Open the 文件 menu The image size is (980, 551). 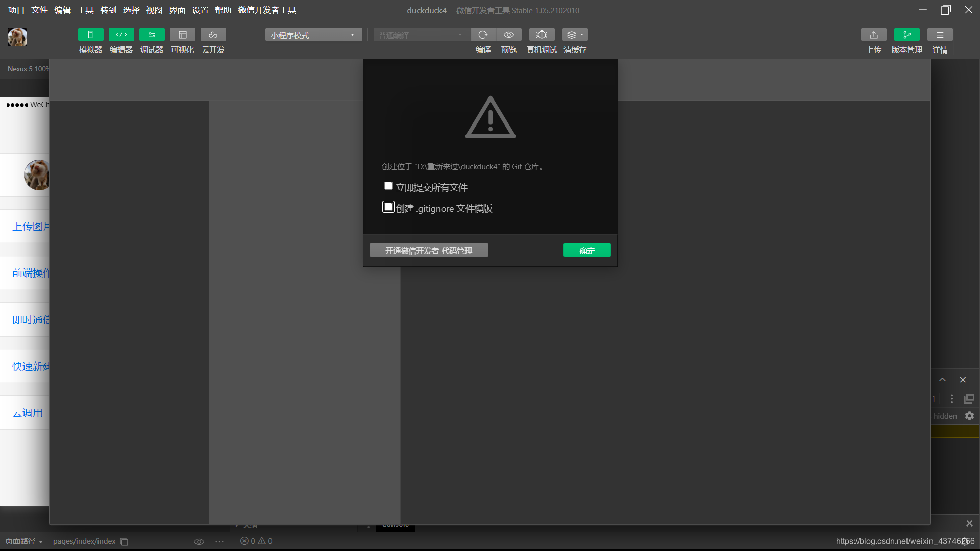pos(39,10)
